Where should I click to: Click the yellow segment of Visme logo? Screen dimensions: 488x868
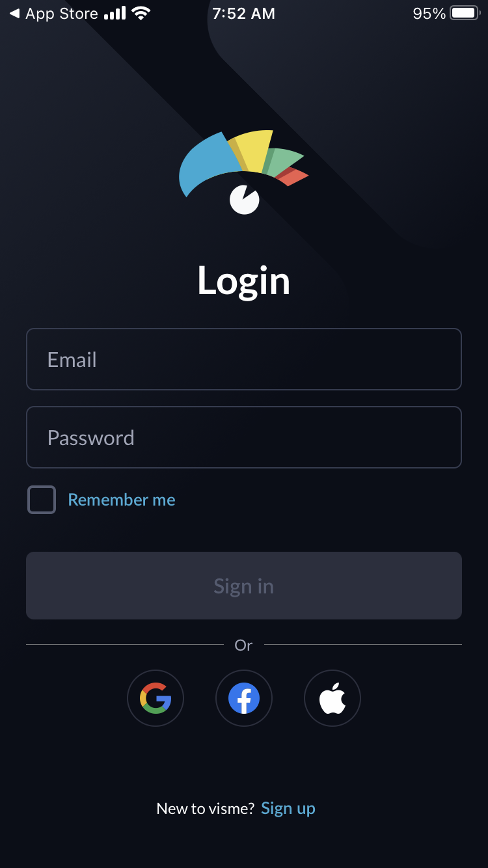tap(252, 151)
